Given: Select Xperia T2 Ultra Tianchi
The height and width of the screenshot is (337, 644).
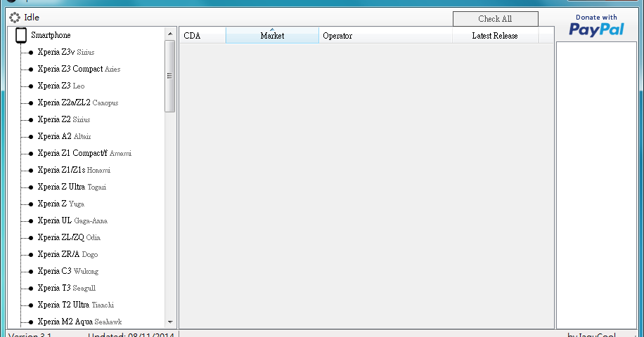Looking at the screenshot, I should point(76,305).
